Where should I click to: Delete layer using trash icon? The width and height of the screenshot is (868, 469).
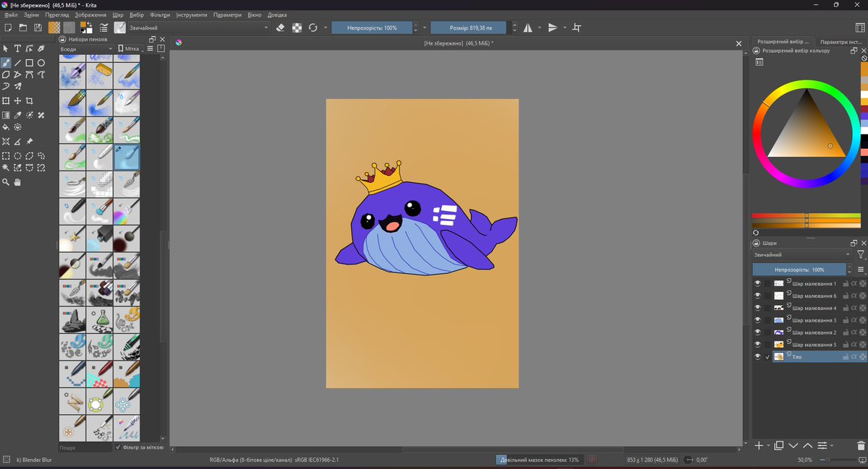(860, 446)
